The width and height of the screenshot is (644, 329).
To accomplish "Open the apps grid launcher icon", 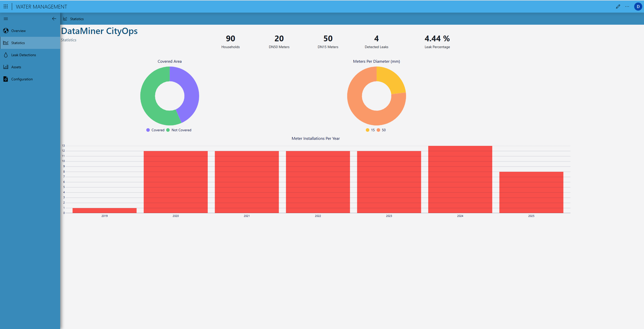I will [6, 7].
